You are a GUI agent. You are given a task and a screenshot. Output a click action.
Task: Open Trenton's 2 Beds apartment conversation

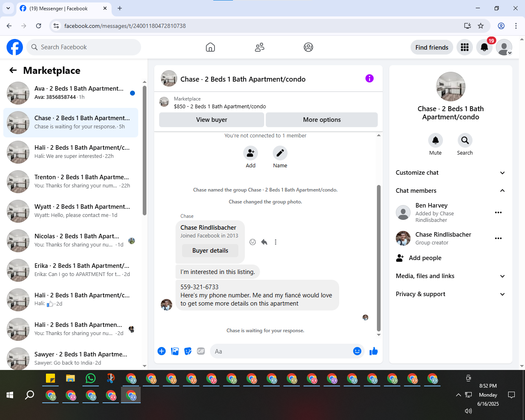click(71, 182)
